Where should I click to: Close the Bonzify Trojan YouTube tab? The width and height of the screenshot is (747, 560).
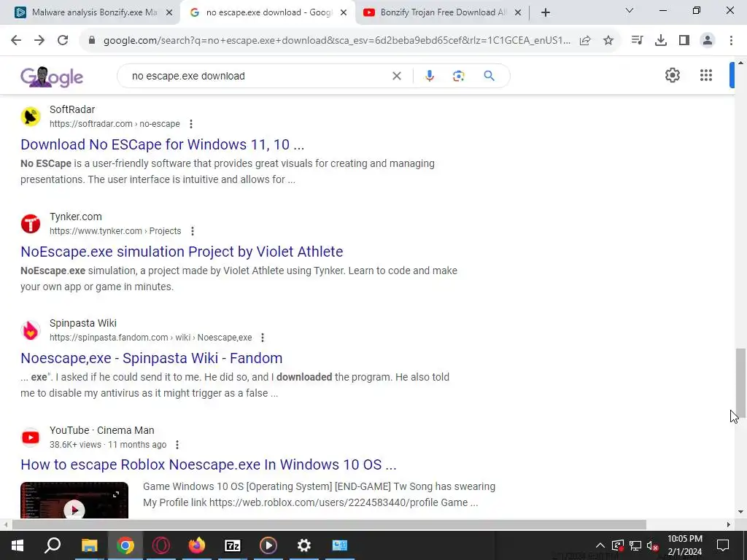[x=519, y=13]
